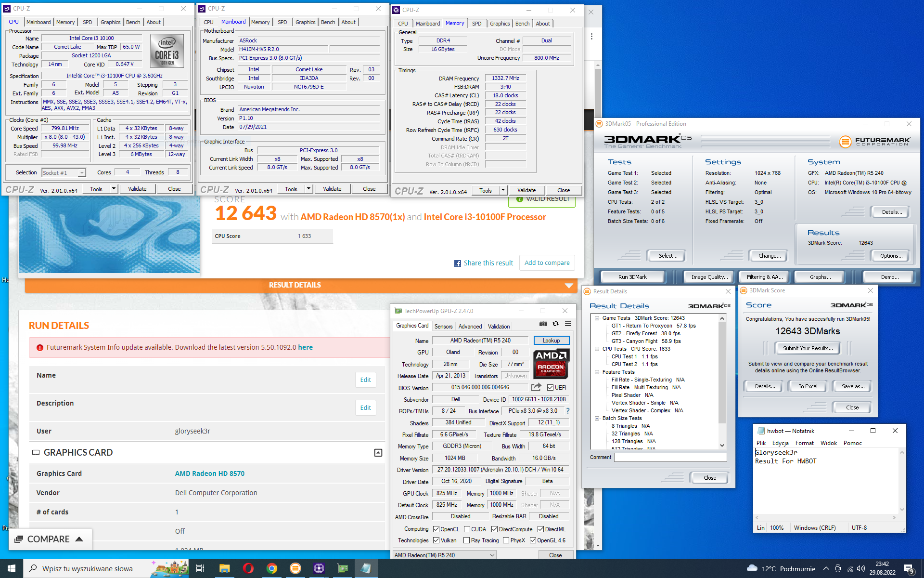
Task: Open Windows Start menu
Action: click(12, 568)
